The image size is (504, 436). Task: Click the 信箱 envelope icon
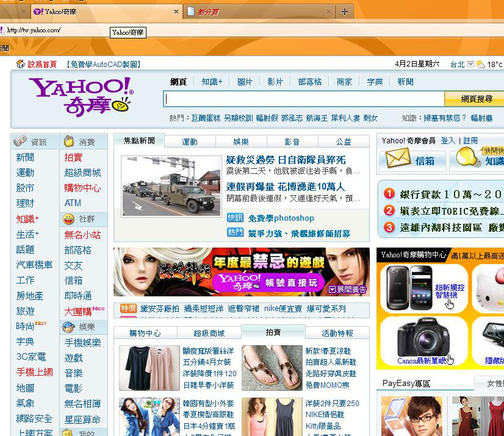[x=398, y=158]
